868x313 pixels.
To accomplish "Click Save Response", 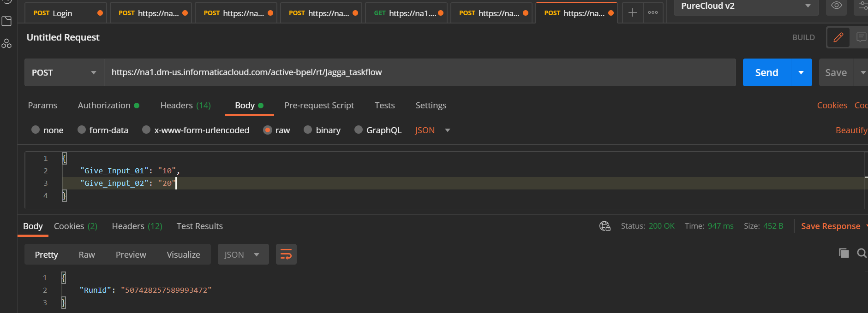I will [x=831, y=226].
